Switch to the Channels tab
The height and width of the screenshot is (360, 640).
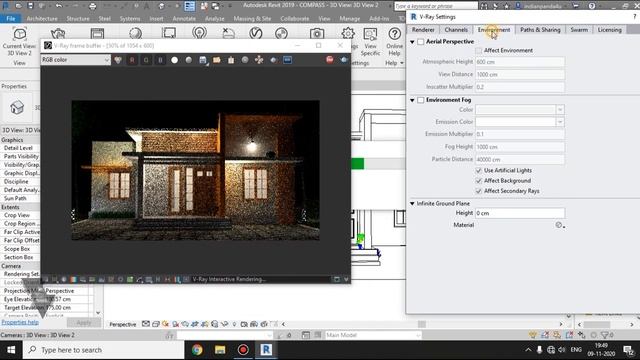(x=456, y=30)
